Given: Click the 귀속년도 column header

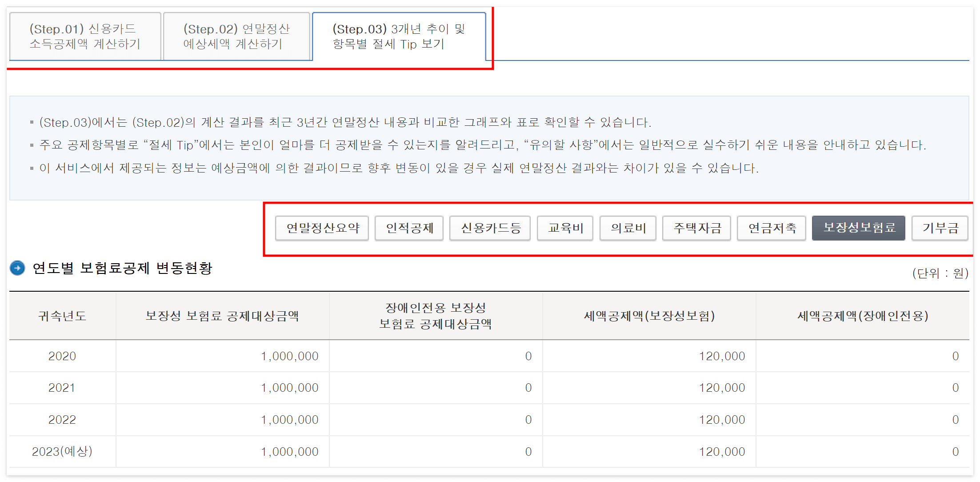Looking at the screenshot, I should click(x=62, y=316).
